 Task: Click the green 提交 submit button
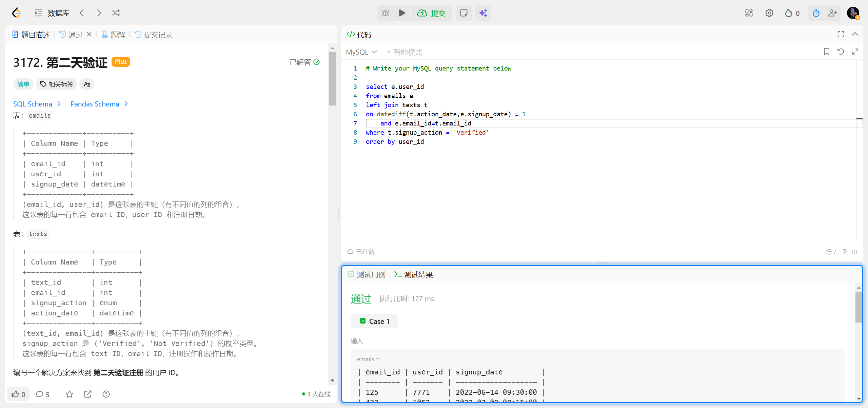431,13
